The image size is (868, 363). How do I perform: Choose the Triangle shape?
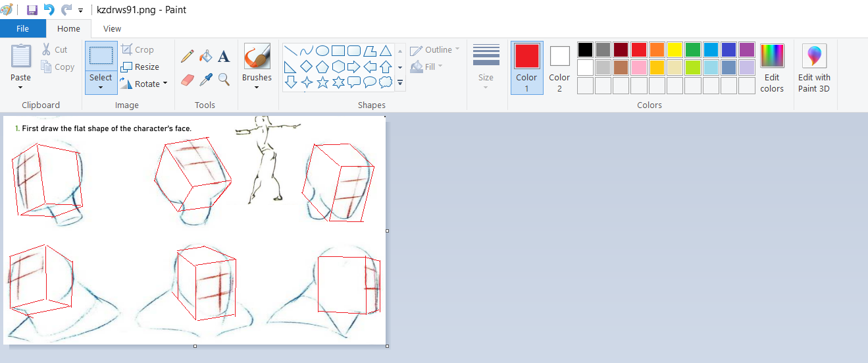coord(386,51)
